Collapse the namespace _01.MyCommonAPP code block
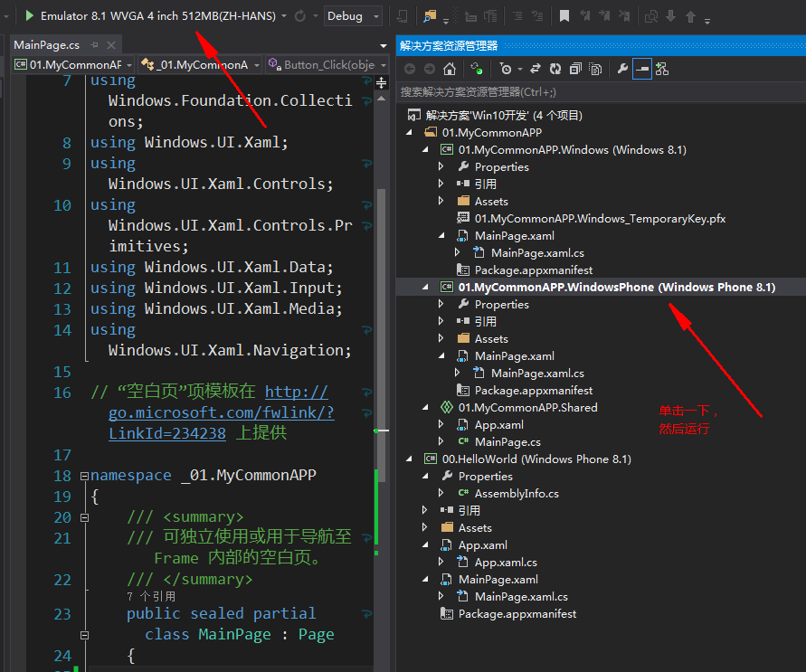 84,476
